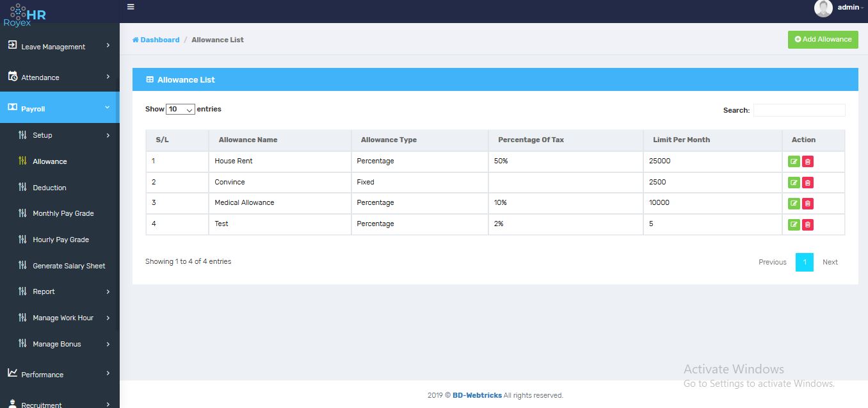
Task: Delete the House Rent allowance
Action: coord(808,161)
